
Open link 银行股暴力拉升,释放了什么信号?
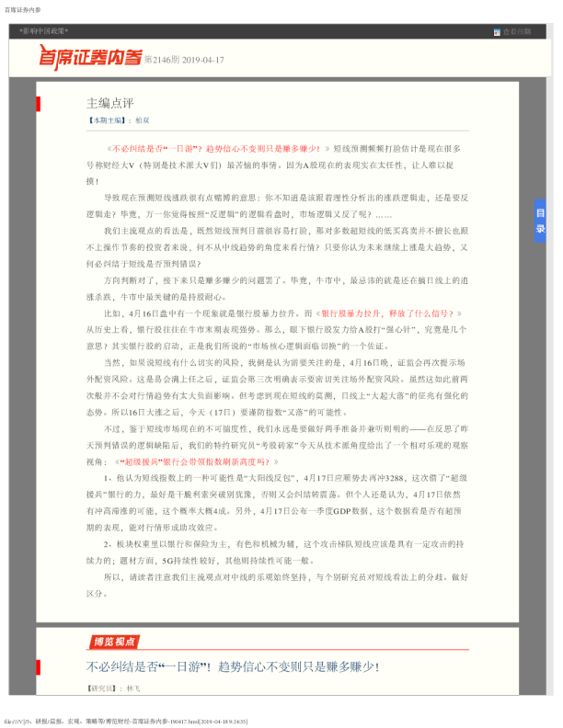pos(387,313)
